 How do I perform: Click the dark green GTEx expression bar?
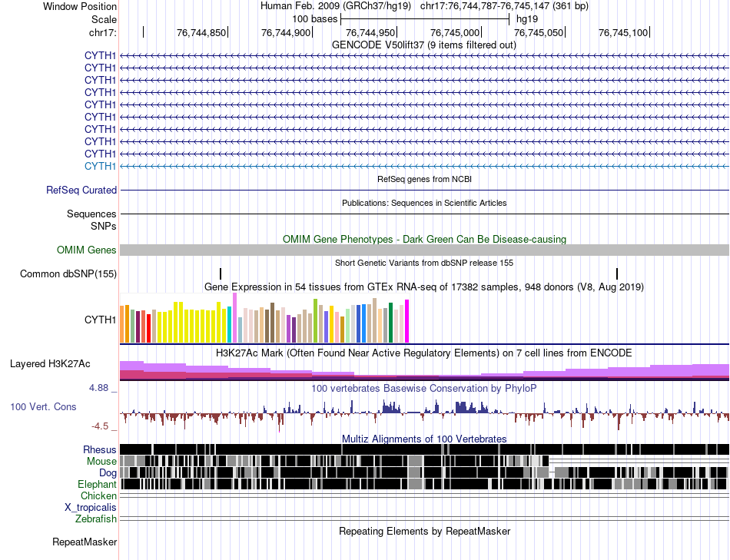coord(390,323)
